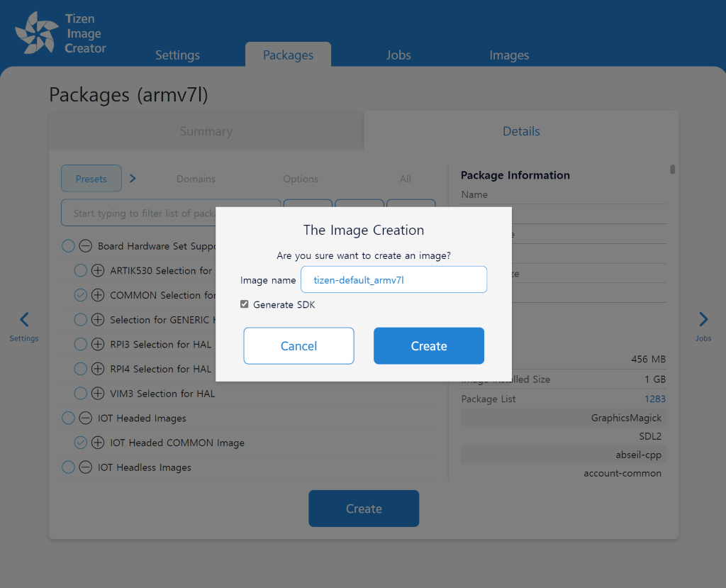Click the left arrow to go to Settings

coord(23,319)
